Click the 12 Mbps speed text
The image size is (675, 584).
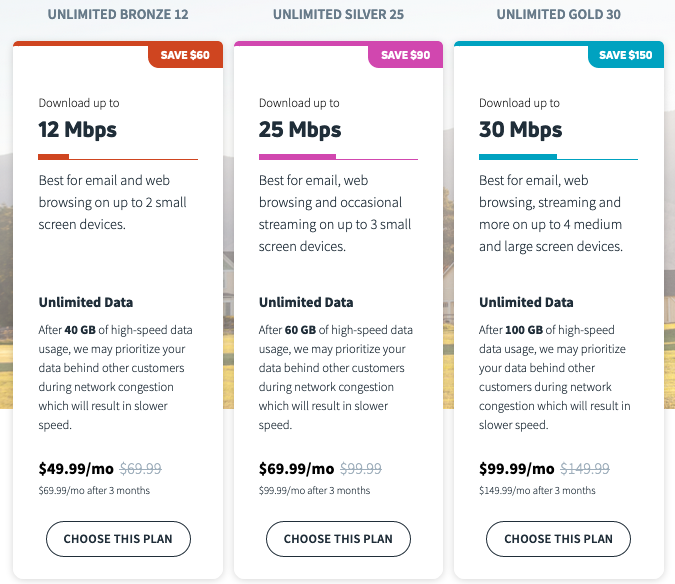tap(77, 130)
